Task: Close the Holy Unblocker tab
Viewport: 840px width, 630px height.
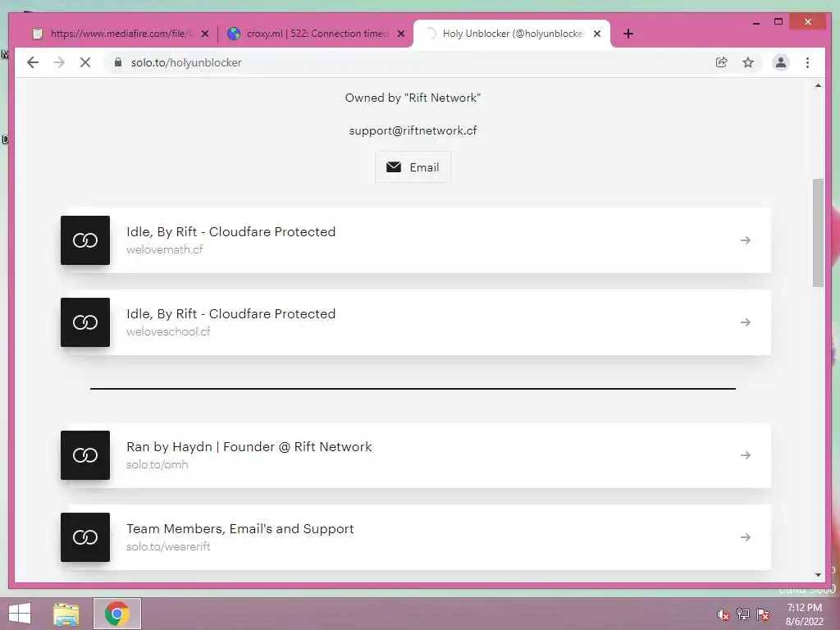Action: pyautogui.click(x=597, y=34)
